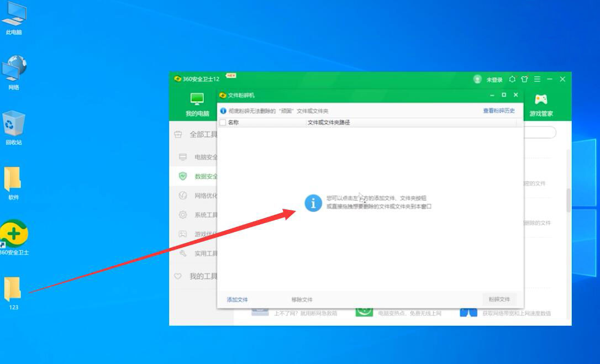
Task: Launch the 360安全卫士 desktop shortcut
Action: [x=14, y=238]
